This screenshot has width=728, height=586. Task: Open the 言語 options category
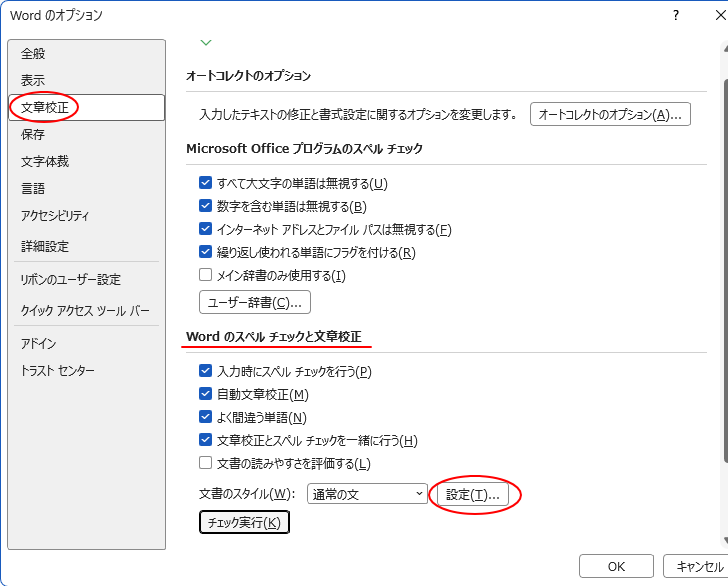86,189
